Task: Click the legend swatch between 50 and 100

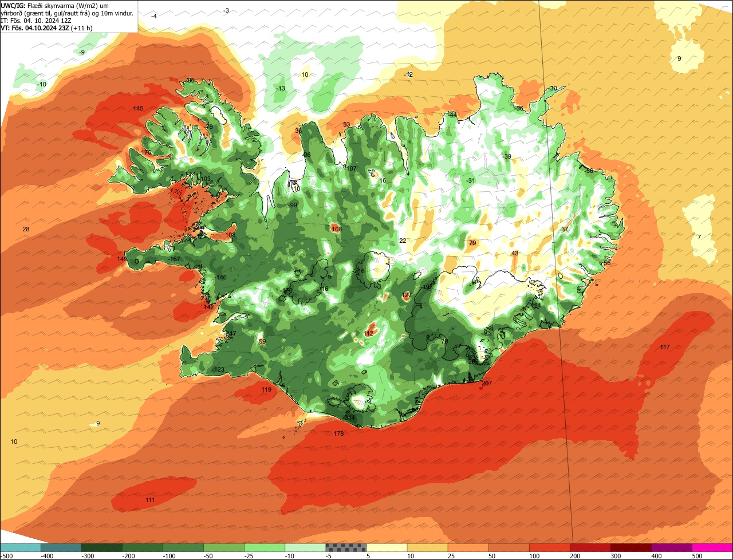Action: tap(509, 547)
